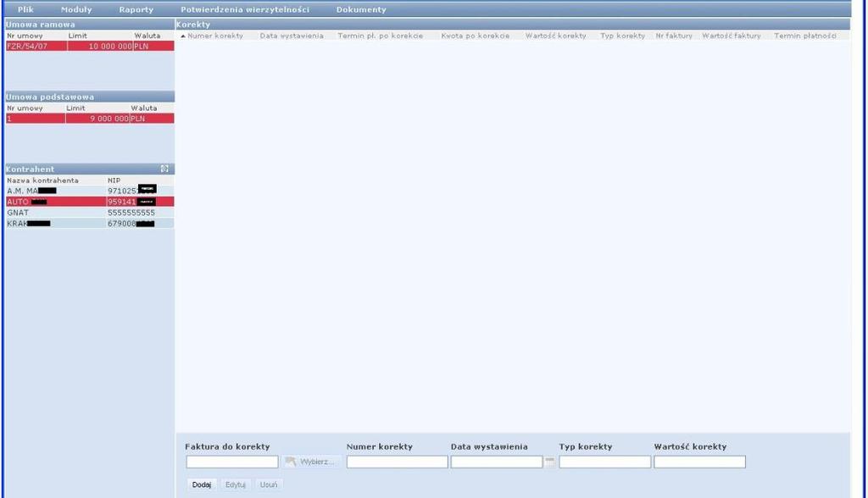Sort by Termin pł. po korekcie column
This screenshot has width=868, height=498.
point(381,36)
